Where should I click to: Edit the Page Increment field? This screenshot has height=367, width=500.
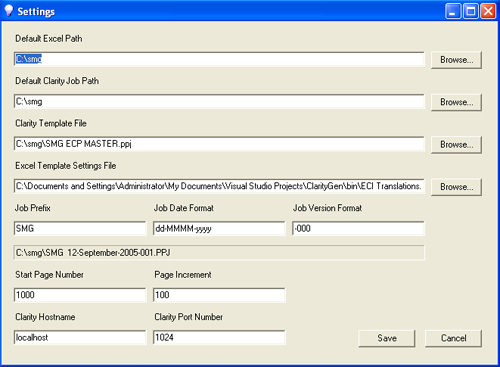point(219,295)
